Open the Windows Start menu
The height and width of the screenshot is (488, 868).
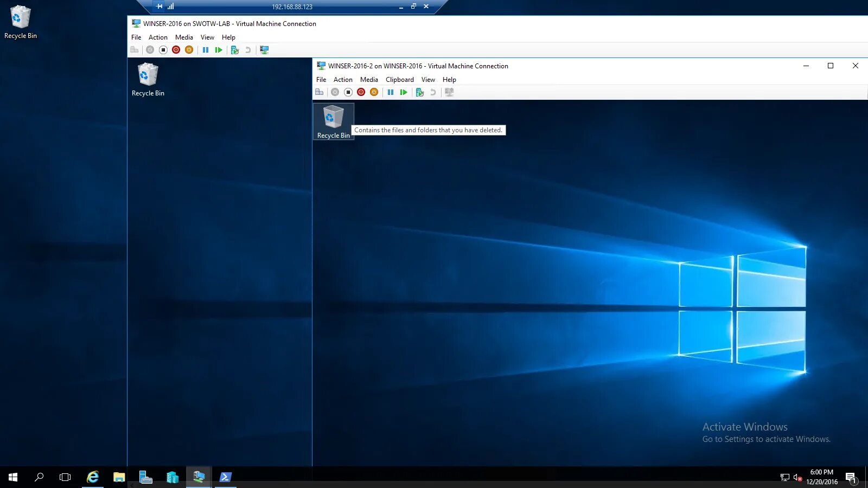(13, 477)
